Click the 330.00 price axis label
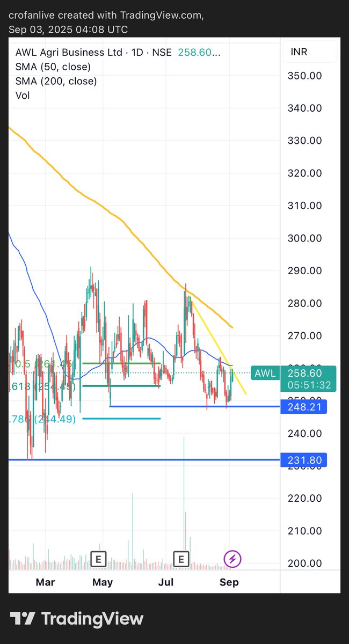The image size is (349, 644). tap(305, 141)
